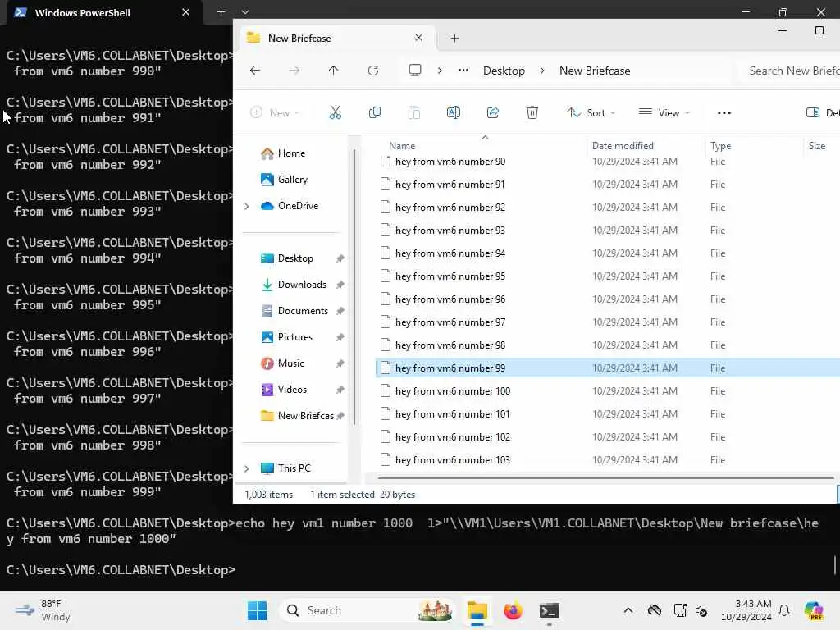Select file hey from vm6 number 100

click(x=608, y=391)
